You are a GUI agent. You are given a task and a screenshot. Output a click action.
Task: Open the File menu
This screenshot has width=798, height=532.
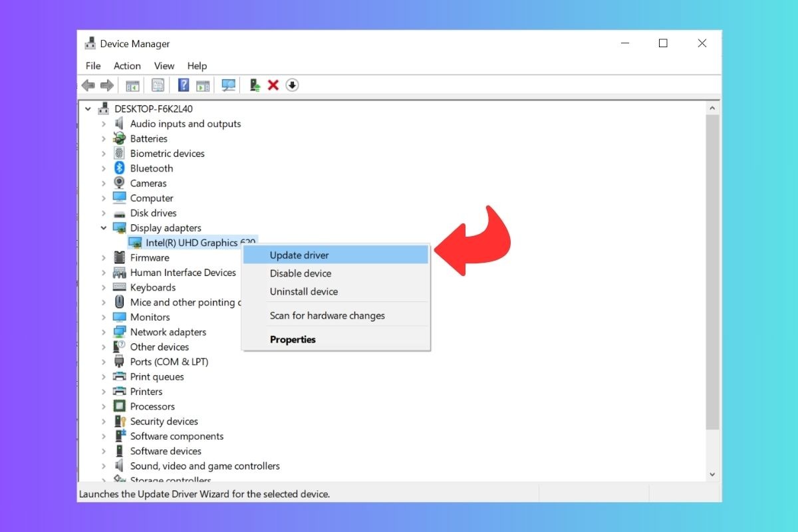(93, 66)
